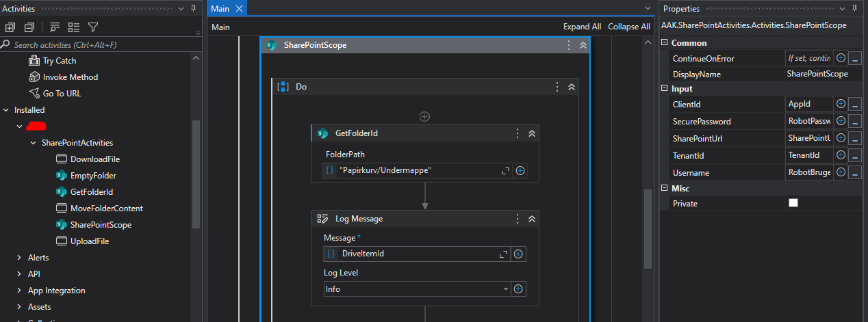Switch to the Main tab
Viewport: 868px width, 322px height.
click(x=220, y=8)
